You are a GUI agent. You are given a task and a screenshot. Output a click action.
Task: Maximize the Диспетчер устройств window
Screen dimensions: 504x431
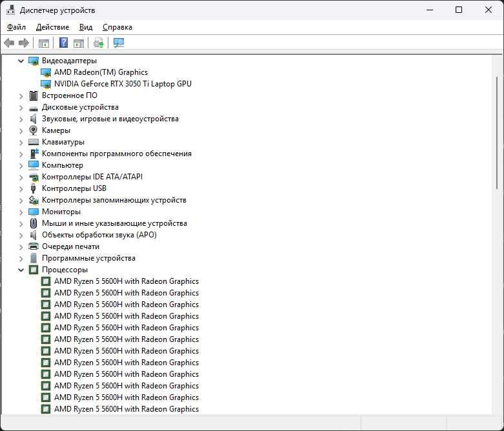pyautogui.click(x=459, y=10)
